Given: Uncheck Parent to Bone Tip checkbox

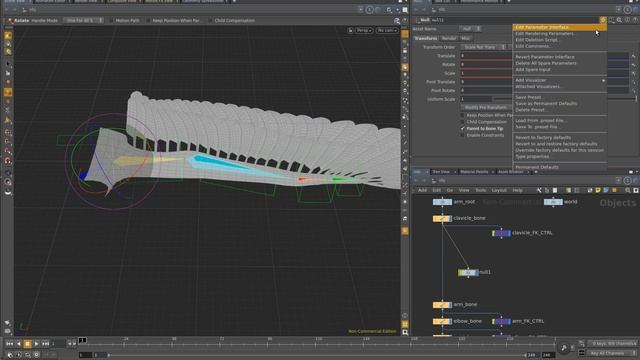Looking at the screenshot, I should point(462,129).
